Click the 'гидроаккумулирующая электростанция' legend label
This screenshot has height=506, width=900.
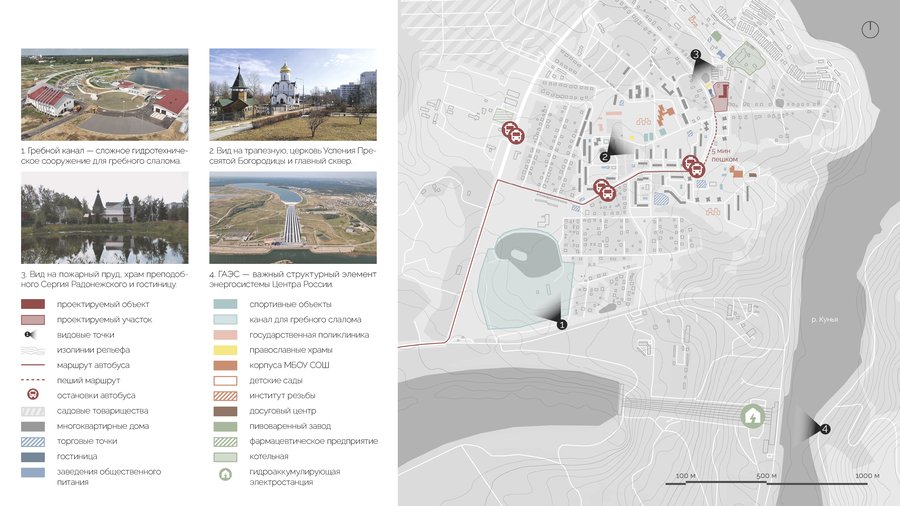(x=294, y=477)
